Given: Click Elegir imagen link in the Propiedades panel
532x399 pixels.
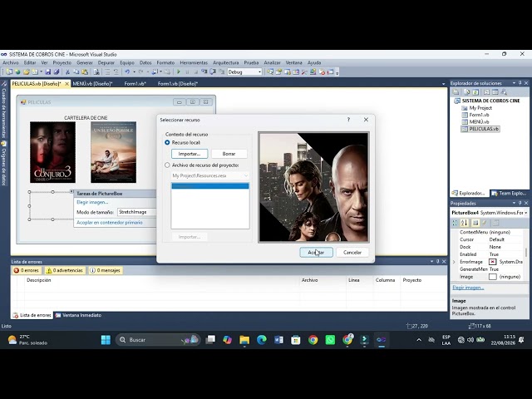Looking at the screenshot, I should tap(468, 288).
